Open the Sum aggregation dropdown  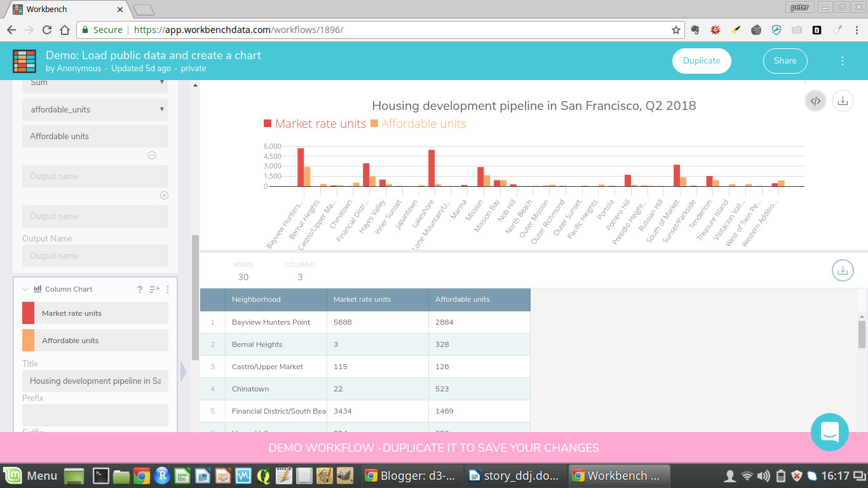click(x=95, y=83)
